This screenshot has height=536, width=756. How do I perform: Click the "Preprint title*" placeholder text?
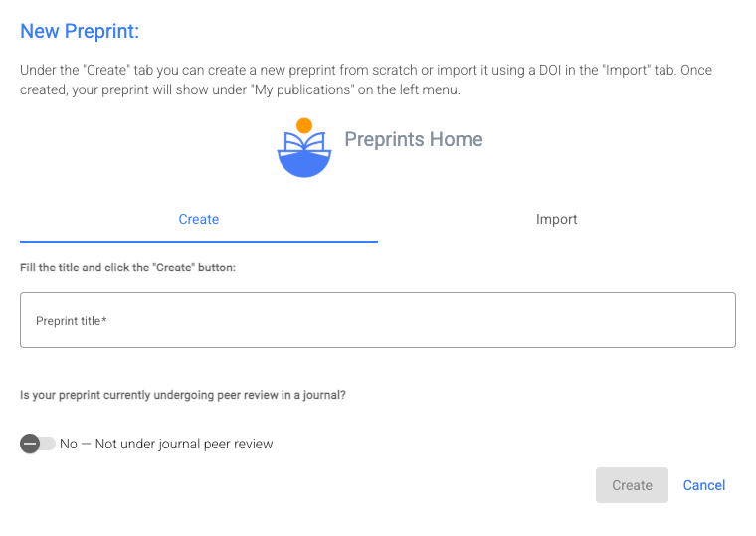coord(72,320)
